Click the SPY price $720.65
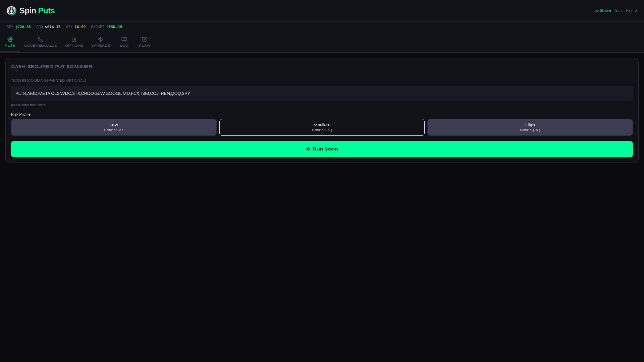The height and width of the screenshot is (362, 644). coord(23,27)
